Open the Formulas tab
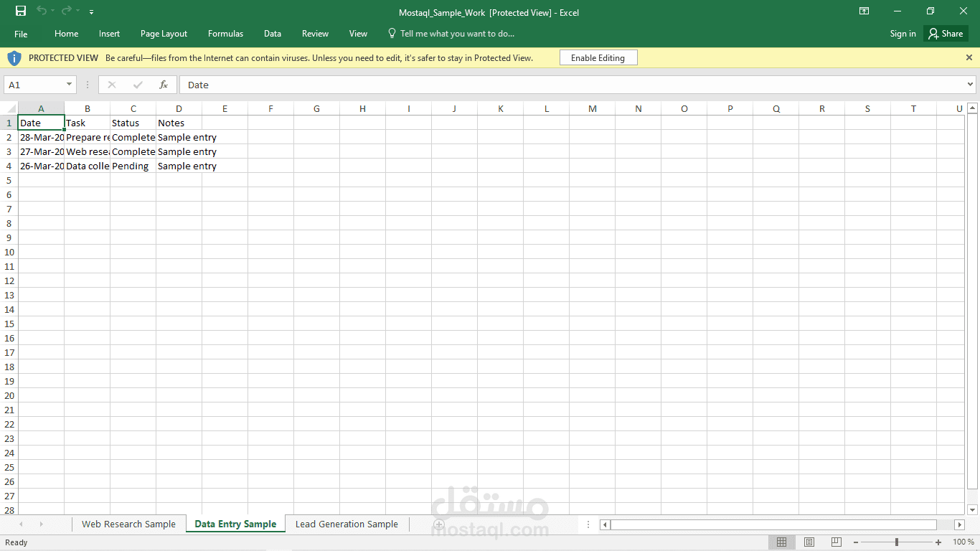 click(x=225, y=34)
